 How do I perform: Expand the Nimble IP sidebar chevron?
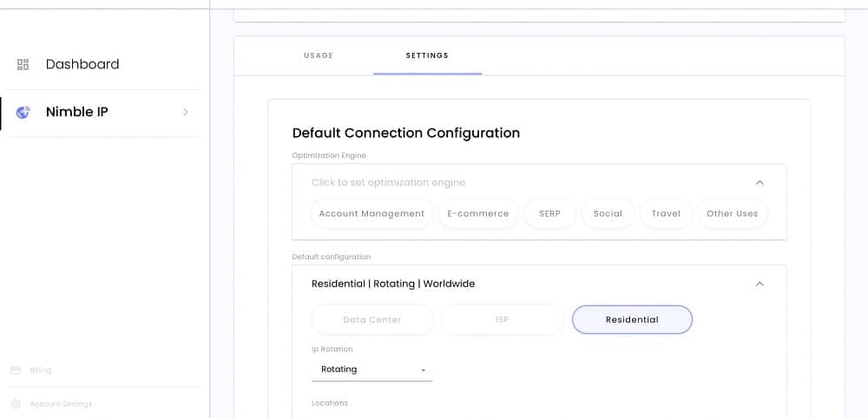coord(186,112)
